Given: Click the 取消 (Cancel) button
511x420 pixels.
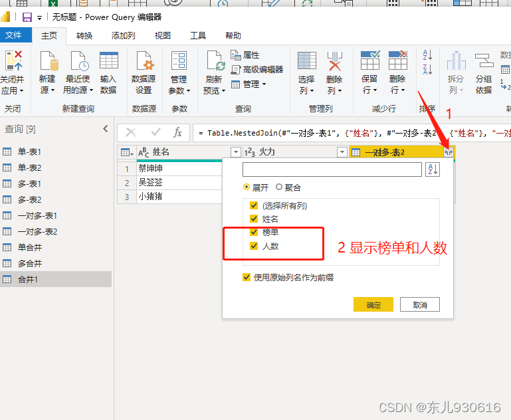Looking at the screenshot, I should coord(420,304).
